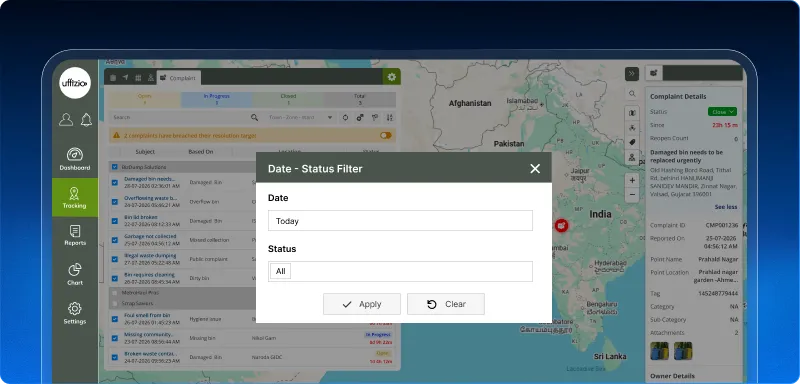Click the Uffizio logo
The width and height of the screenshot is (800, 384).
tap(74, 83)
